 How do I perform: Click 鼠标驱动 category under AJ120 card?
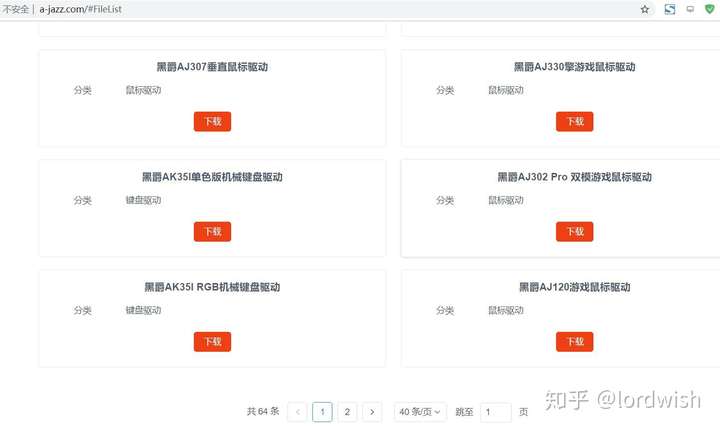(506, 310)
